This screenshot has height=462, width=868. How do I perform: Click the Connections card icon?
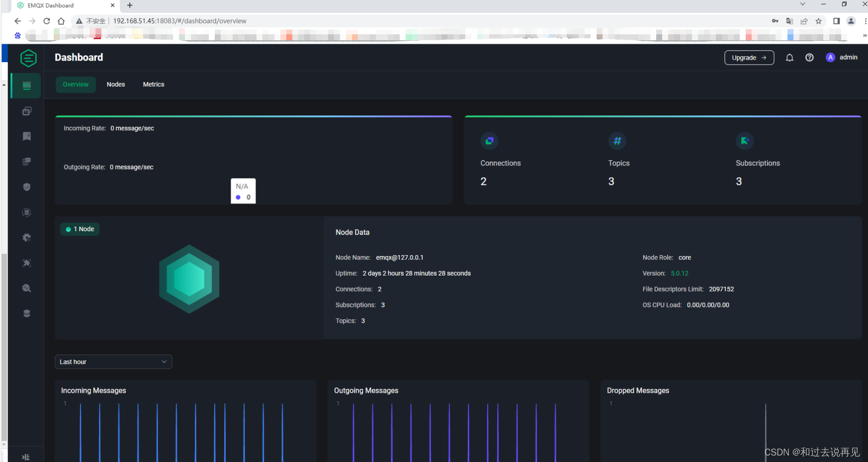click(489, 141)
